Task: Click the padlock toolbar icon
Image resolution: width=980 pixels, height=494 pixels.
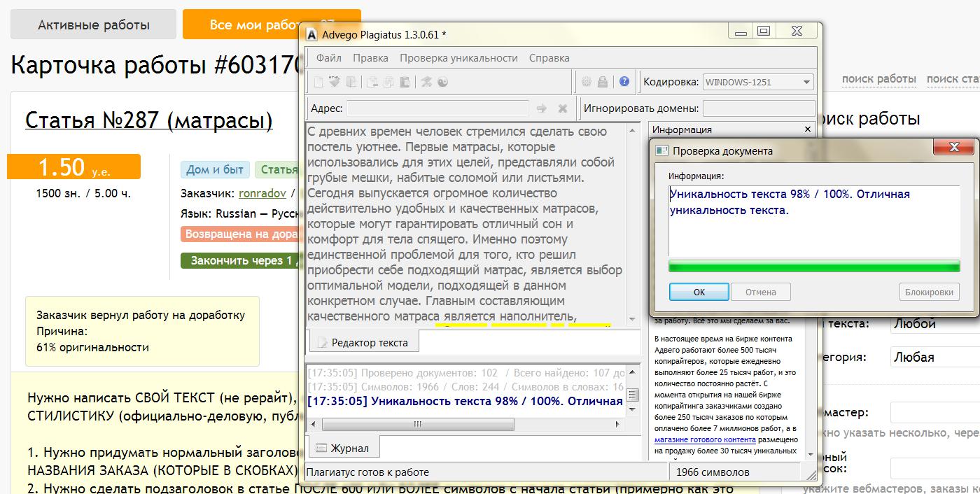Action: pyautogui.click(x=603, y=82)
